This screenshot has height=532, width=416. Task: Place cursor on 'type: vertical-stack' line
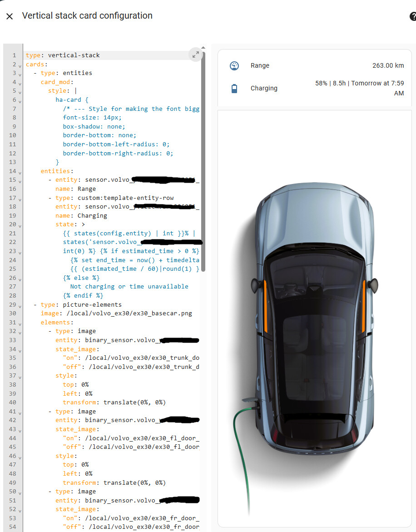click(63, 55)
